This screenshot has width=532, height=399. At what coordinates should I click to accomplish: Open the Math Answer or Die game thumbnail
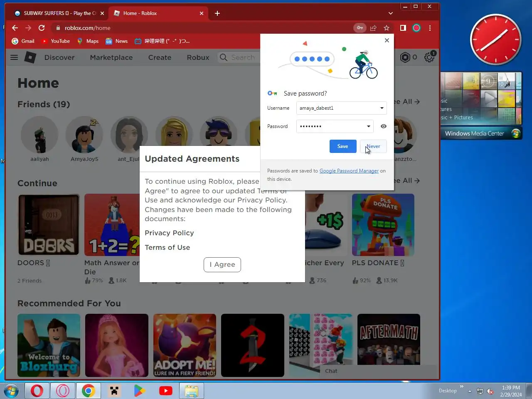click(x=112, y=225)
